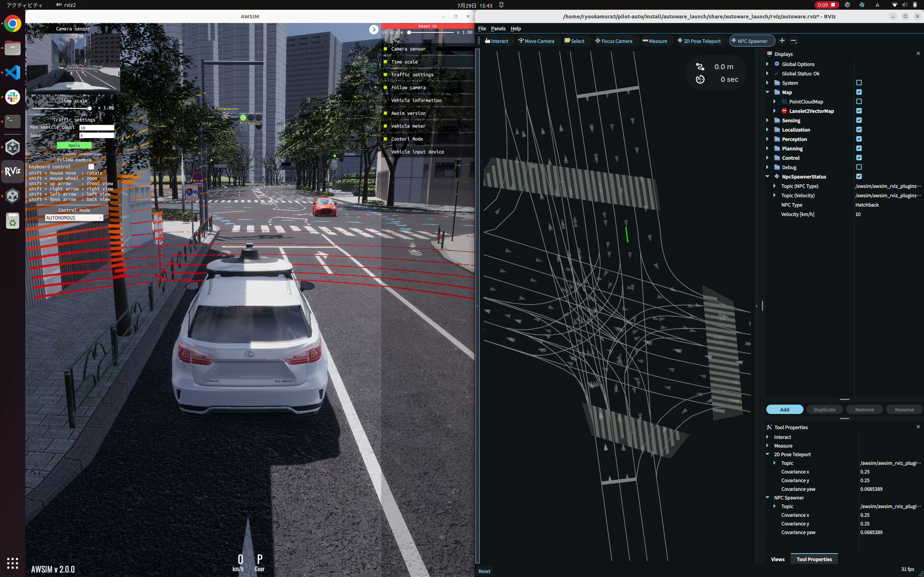
Task: Enable the PointCloudMap display checkbox
Action: (859, 101)
